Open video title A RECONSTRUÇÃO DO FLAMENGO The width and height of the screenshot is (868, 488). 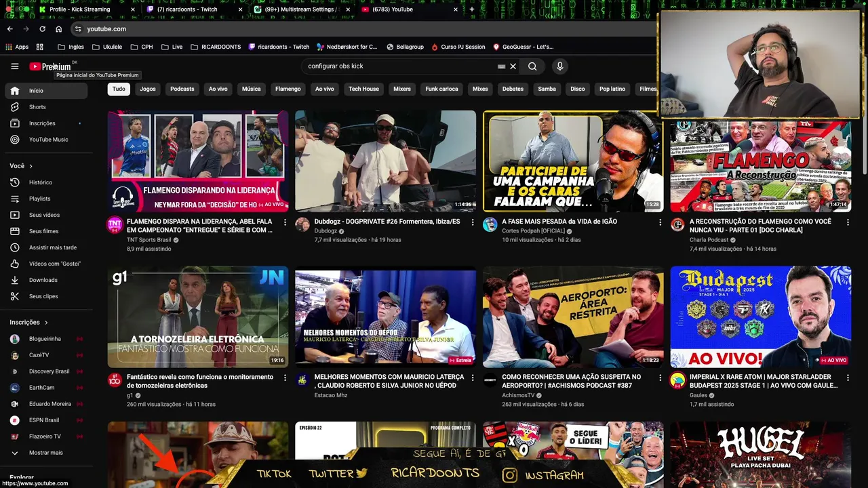point(760,226)
